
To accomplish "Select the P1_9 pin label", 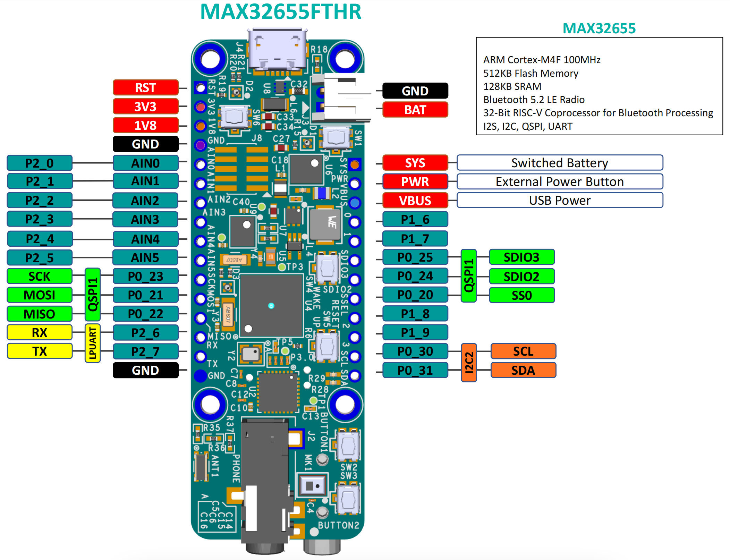I will pyautogui.click(x=415, y=332).
